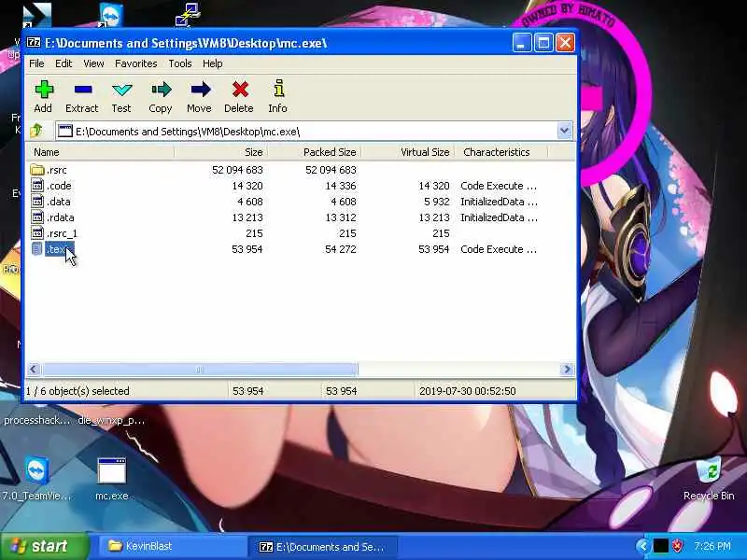Close the 7-Zip window
The height and width of the screenshot is (560, 747).
pos(566,43)
